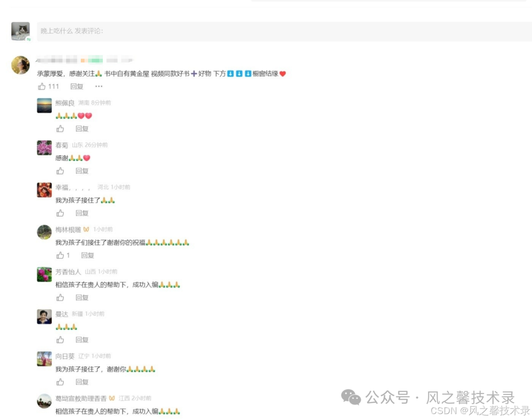Like 熊佩良's comment

point(61,129)
